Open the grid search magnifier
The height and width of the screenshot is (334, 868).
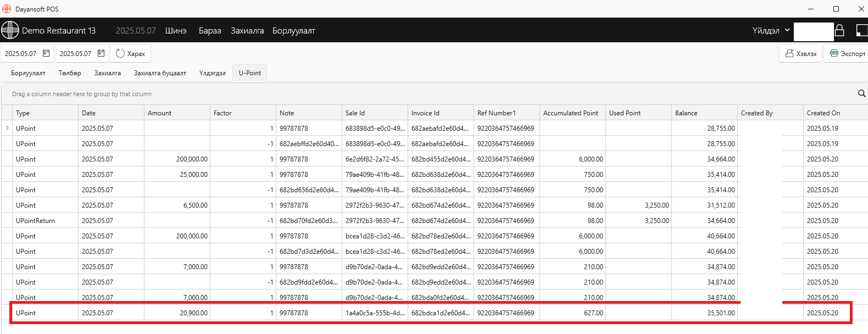click(861, 93)
